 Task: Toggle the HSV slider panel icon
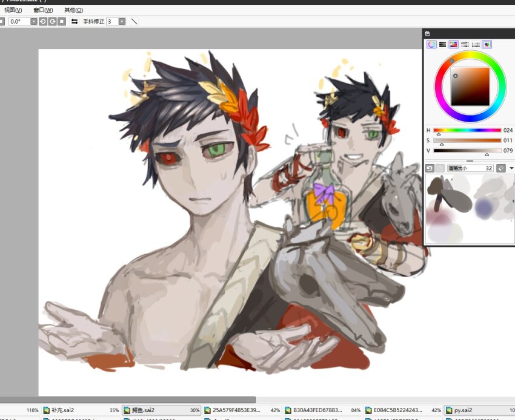(454, 44)
